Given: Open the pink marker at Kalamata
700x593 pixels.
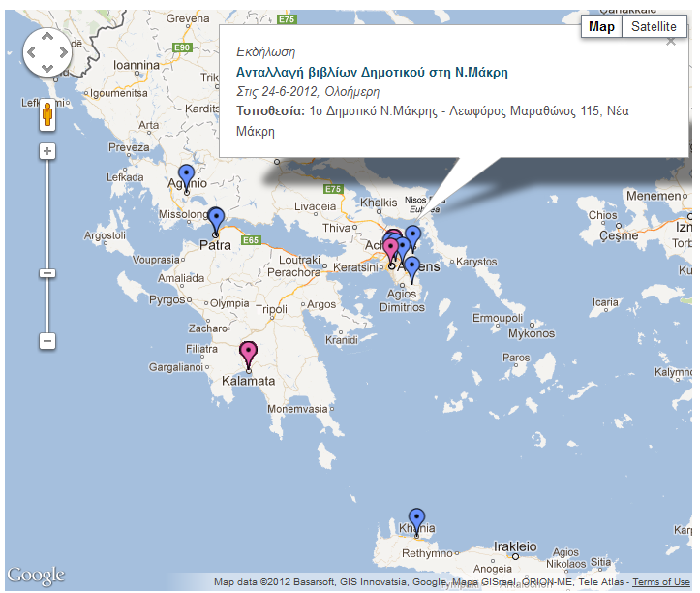Looking at the screenshot, I should pyautogui.click(x=249, y=354).
